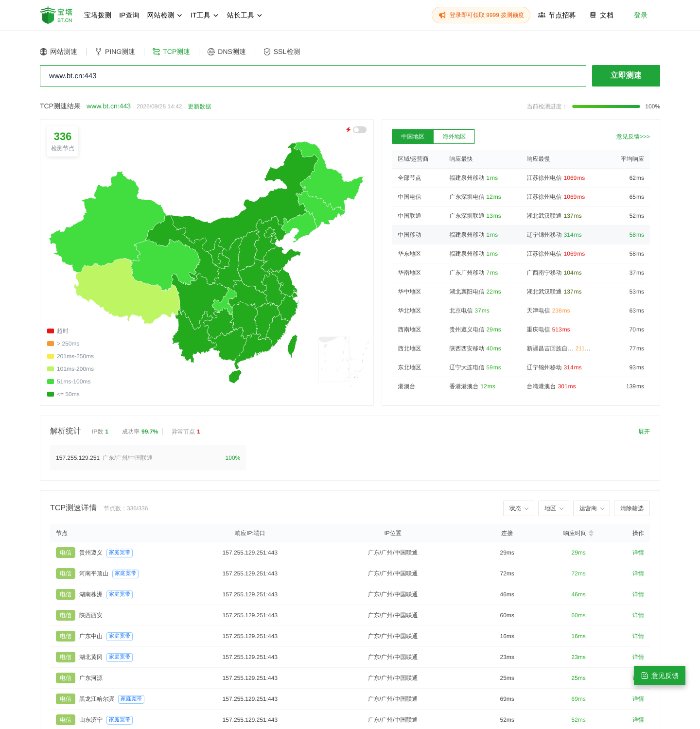700x729 pixels.
Task: Click the BT.CN logo
Action: (56, 15)
